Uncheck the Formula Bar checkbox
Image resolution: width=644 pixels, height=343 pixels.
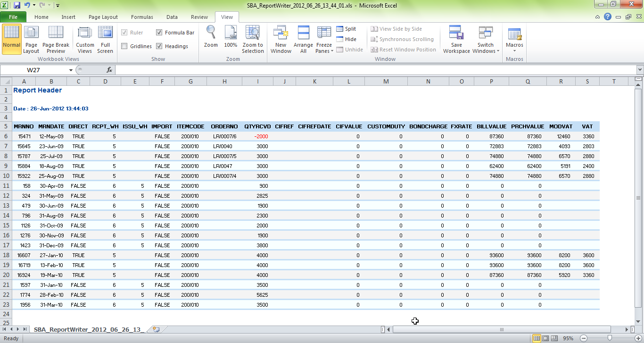(x=159, y=33)
